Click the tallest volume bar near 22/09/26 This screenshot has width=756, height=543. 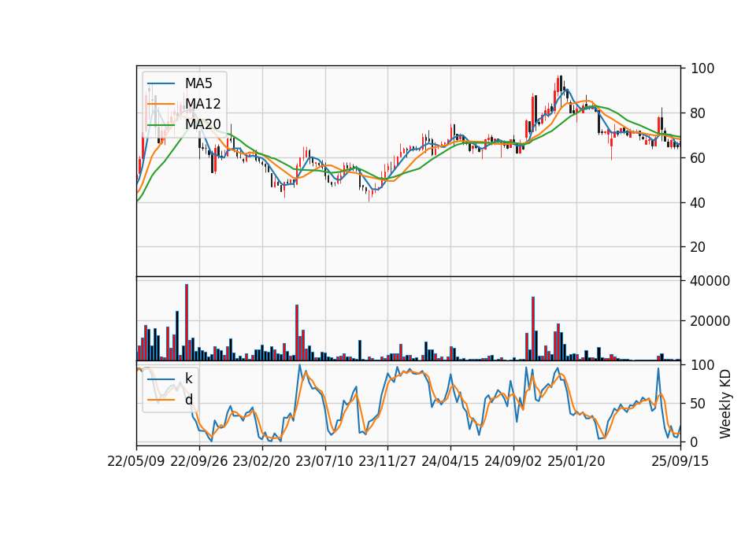click(x=187, y=323)
